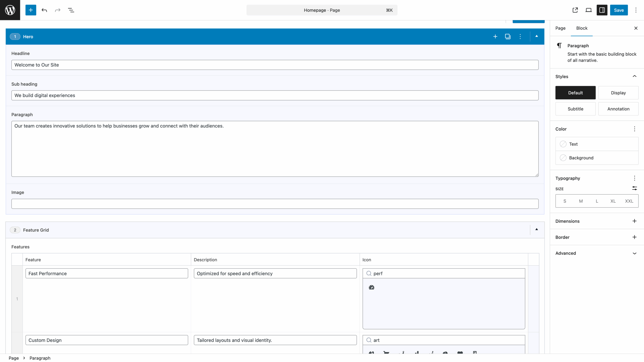Switch paragraph style to Display

[618, 93]
